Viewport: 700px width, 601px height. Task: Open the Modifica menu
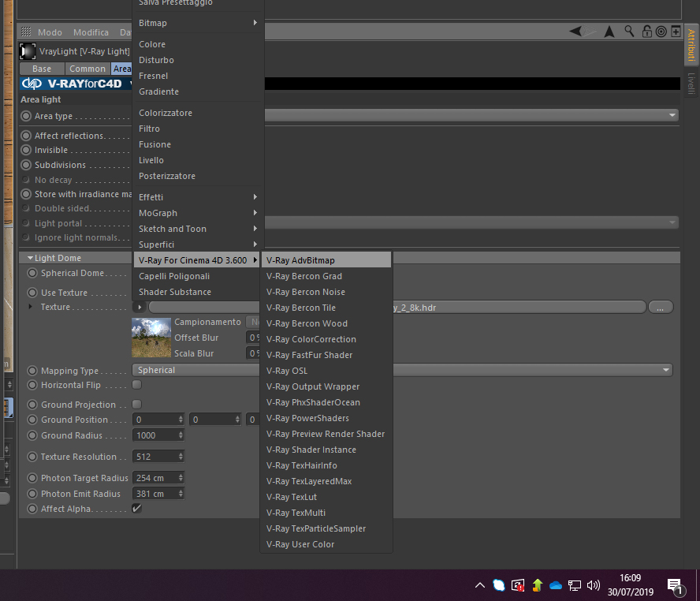(91, 32)
